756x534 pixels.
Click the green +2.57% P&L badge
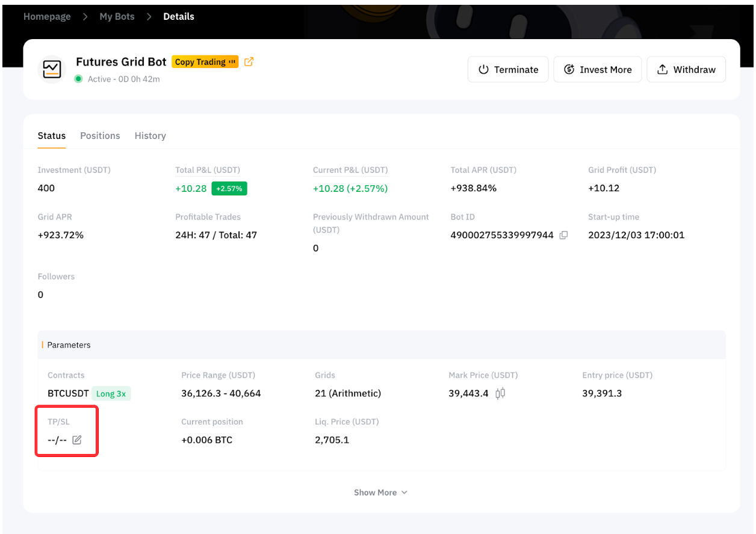(229, 188)
